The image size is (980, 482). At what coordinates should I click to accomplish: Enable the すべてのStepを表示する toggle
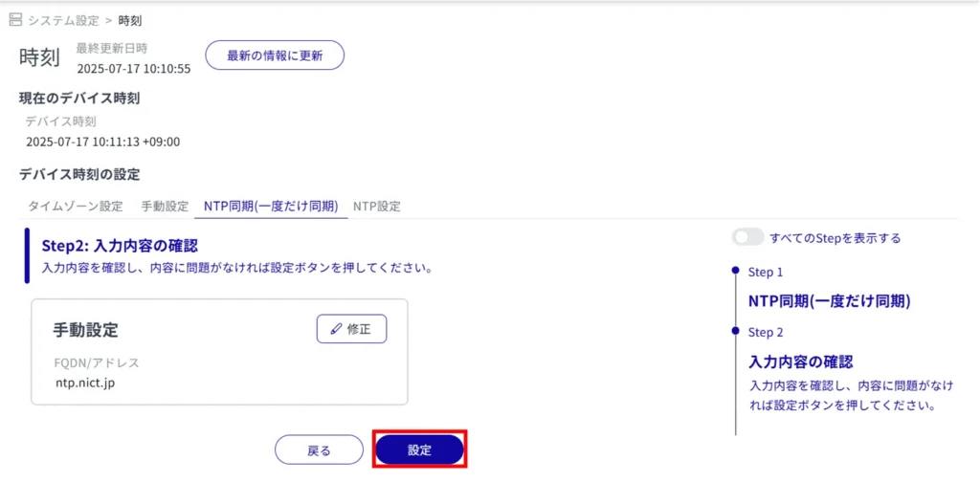tap(747, 237)
